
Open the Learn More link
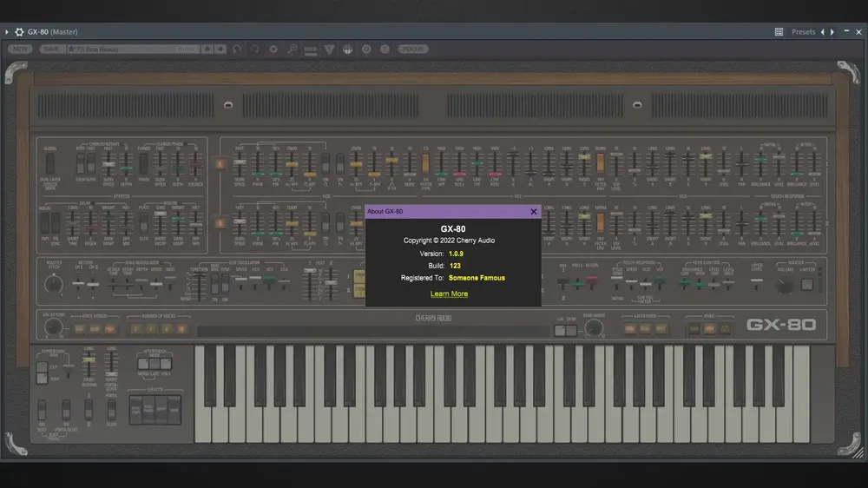pyautogui.click(x=449, y=293)
